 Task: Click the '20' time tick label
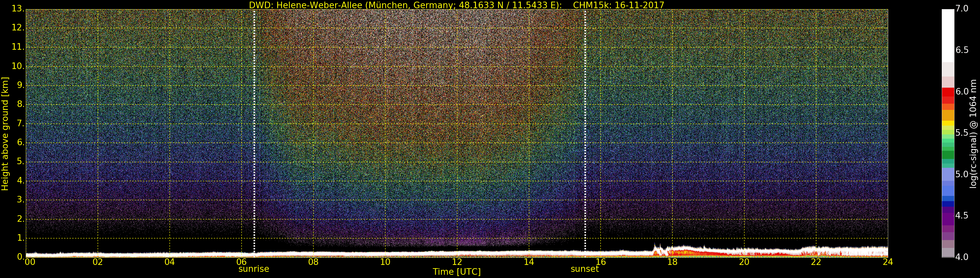pyautogui.click(x=744, y=262)
